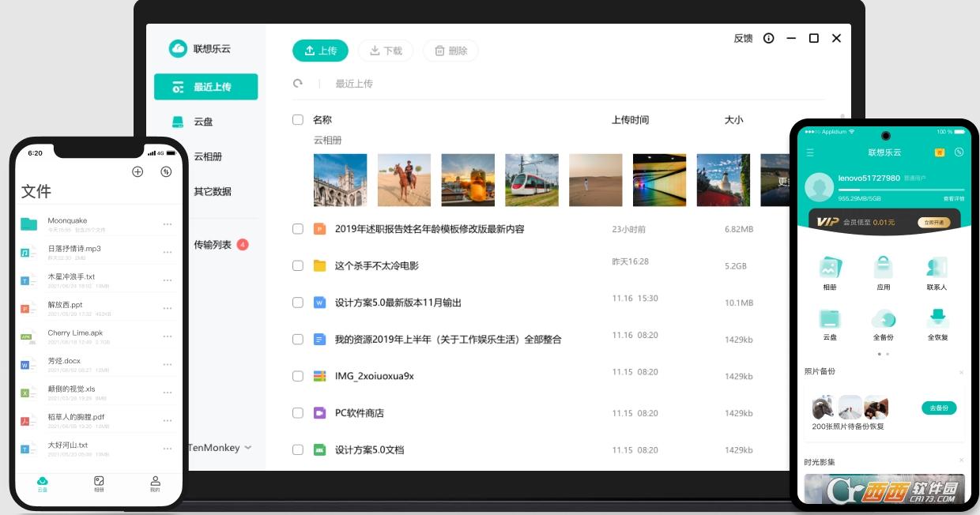Tap the hamburger menu on Android phone
The image size is (980, 515).
tap(810, 152)
